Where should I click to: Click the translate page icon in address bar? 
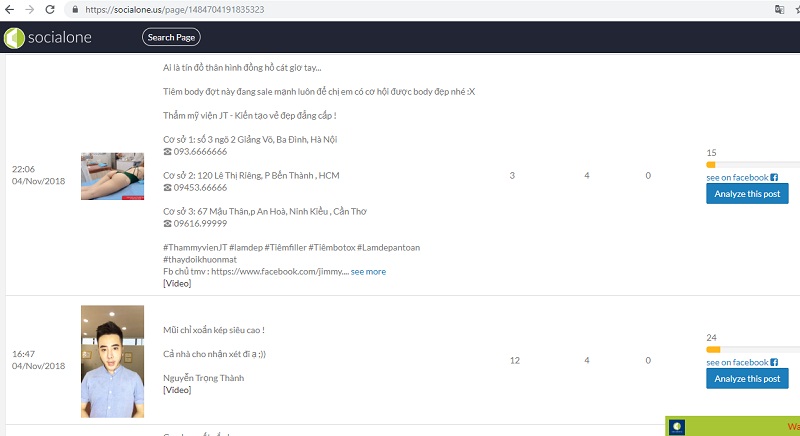tap(779, 9)
